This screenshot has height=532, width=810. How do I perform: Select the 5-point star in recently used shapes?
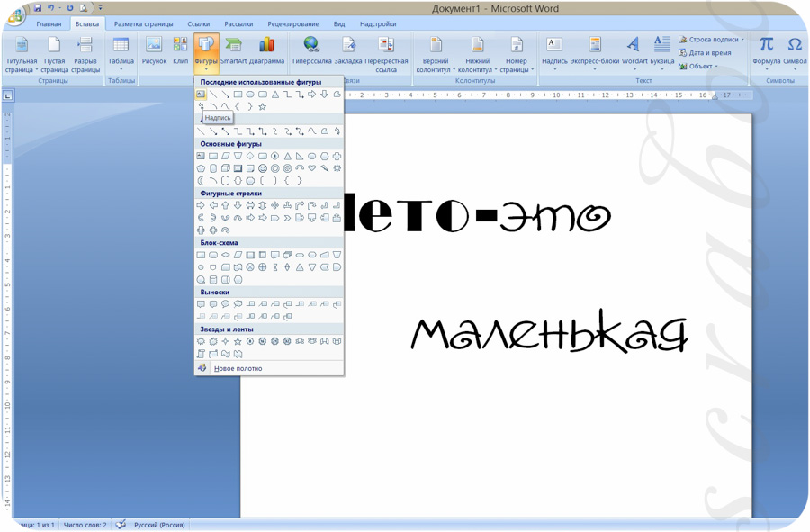(263, 106)
